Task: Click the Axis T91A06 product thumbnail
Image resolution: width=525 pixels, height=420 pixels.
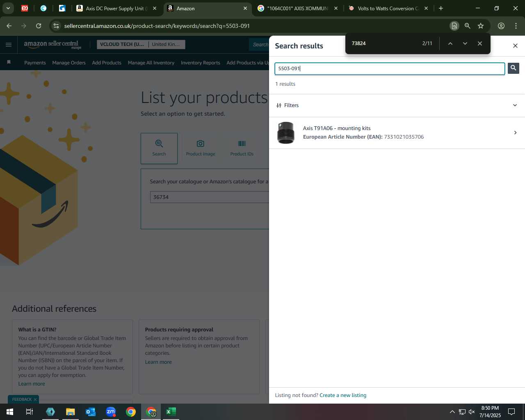Action: (x=286, y=132)
